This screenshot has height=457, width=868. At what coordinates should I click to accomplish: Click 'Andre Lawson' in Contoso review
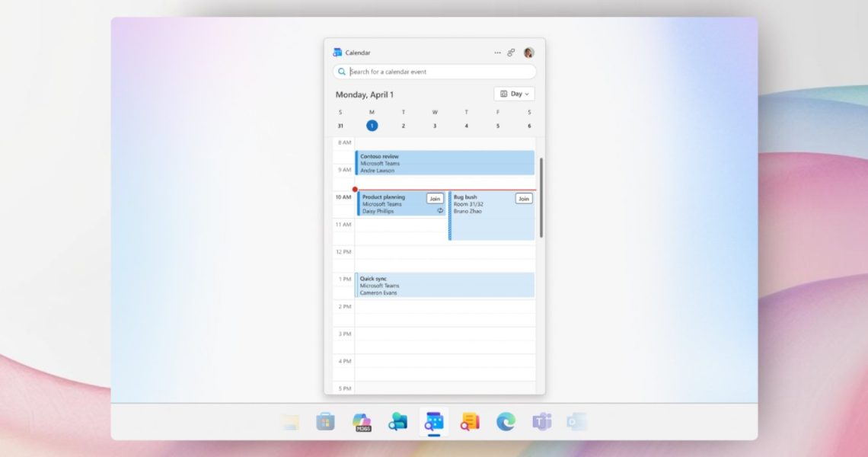point(377,171)
